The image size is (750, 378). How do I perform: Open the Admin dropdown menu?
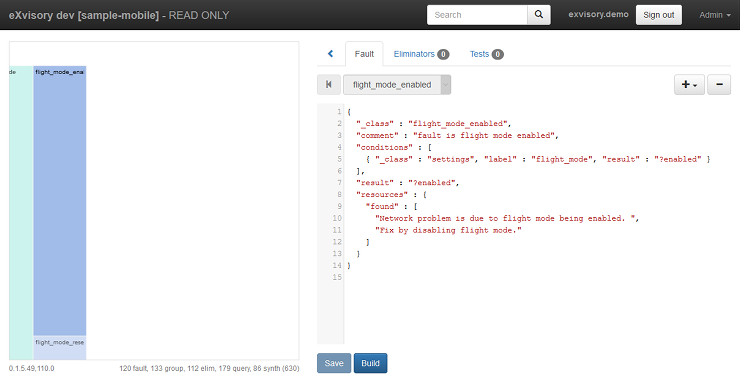(715, 15)
